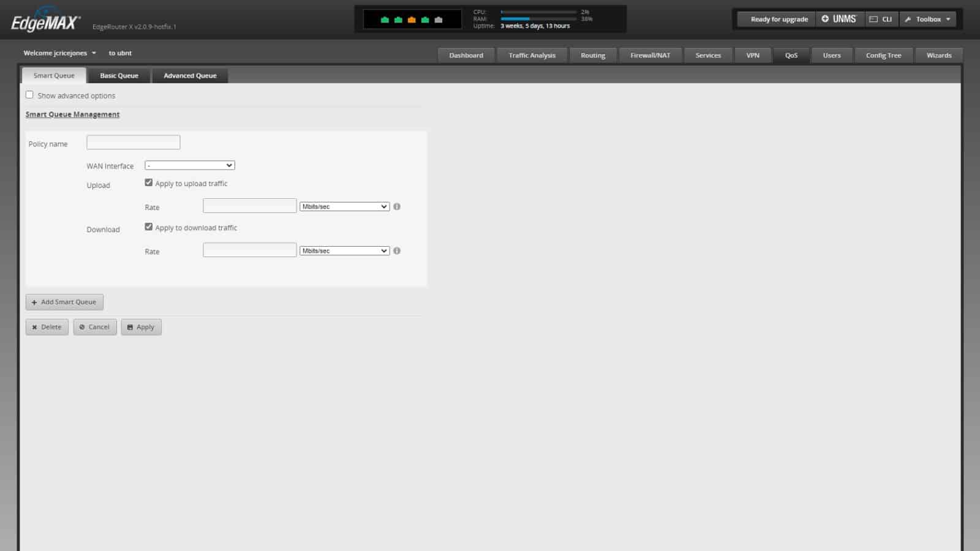Open the VPN tab
The image size is (980, 551).
point(753,55)
